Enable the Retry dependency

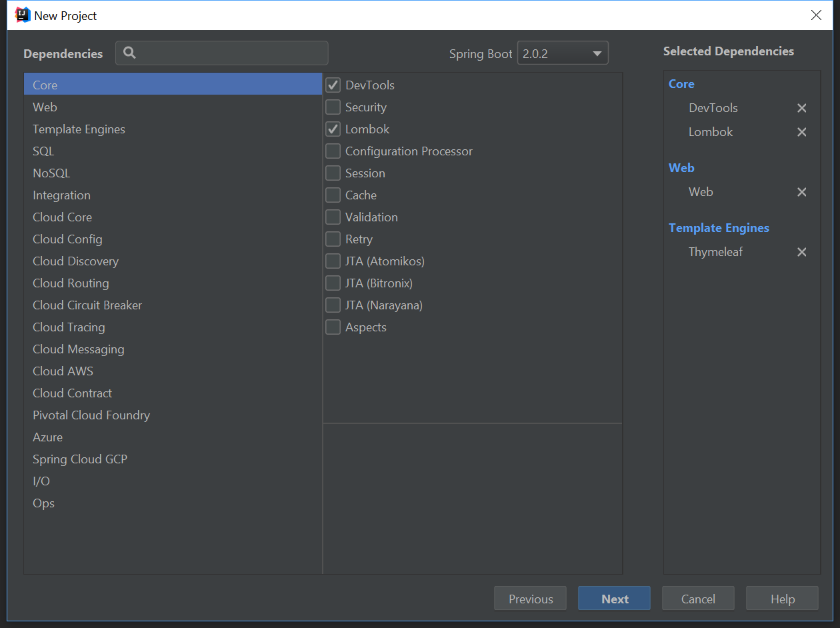point(333,239)
